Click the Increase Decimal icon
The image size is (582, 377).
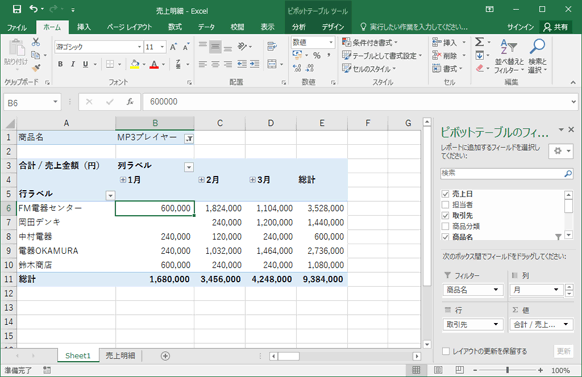(x=297, y=68)
